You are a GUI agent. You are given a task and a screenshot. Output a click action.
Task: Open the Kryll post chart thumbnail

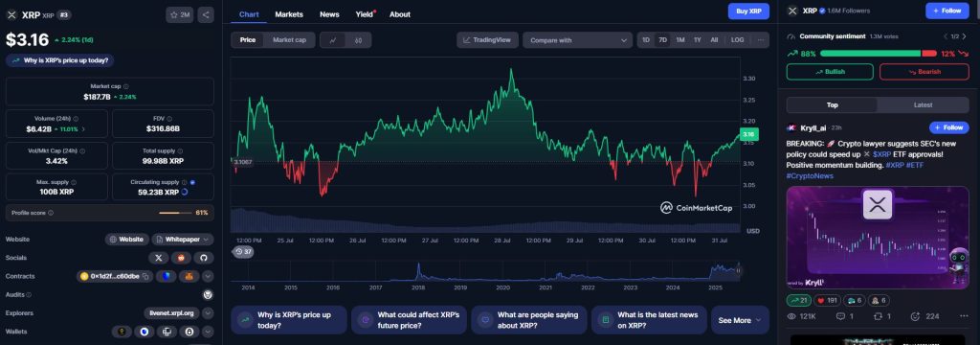(878, 239)
